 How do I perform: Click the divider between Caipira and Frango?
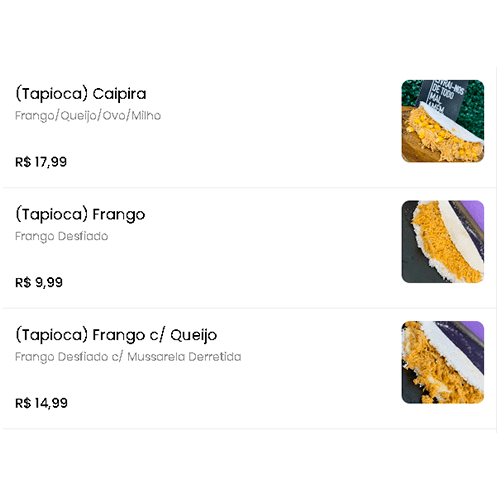coord(250,188)
